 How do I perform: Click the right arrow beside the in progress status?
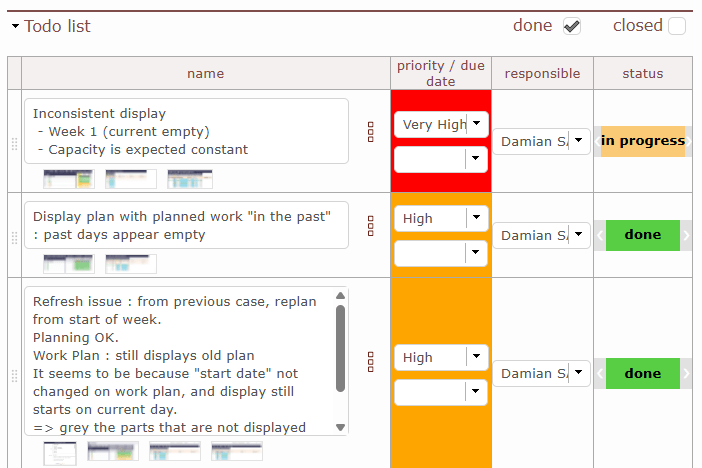click(x=688, y=141)
